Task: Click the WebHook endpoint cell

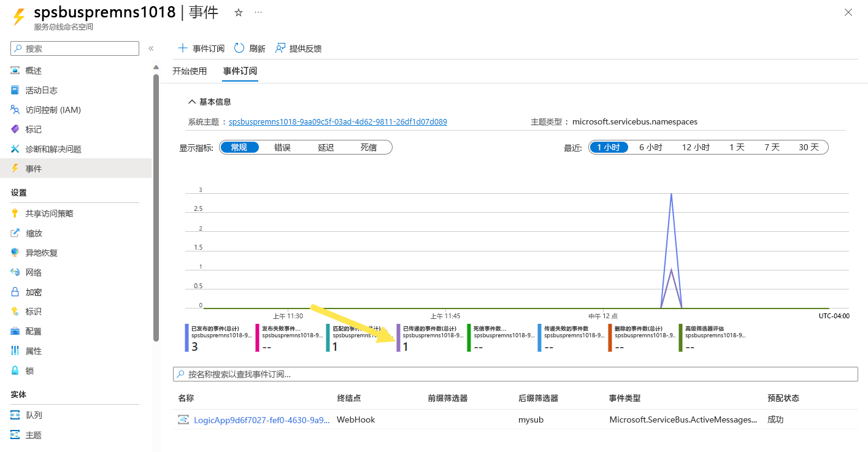Action: (x=356, y=420)
